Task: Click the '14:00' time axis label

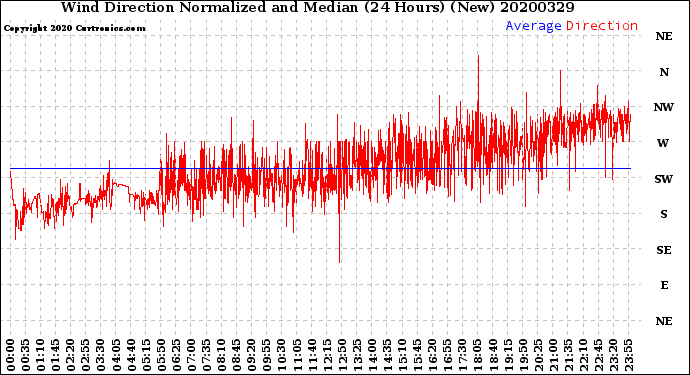Action: (x=372, y=355)
